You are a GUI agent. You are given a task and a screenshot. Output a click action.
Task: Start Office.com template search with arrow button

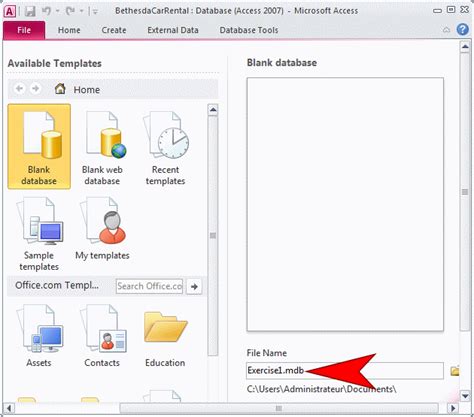tap(194, 286)
